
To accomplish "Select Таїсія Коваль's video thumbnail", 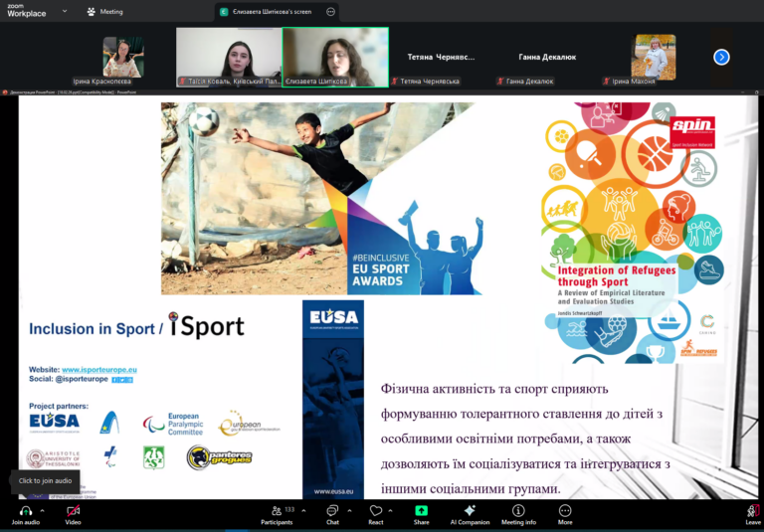I will (229, 57).
